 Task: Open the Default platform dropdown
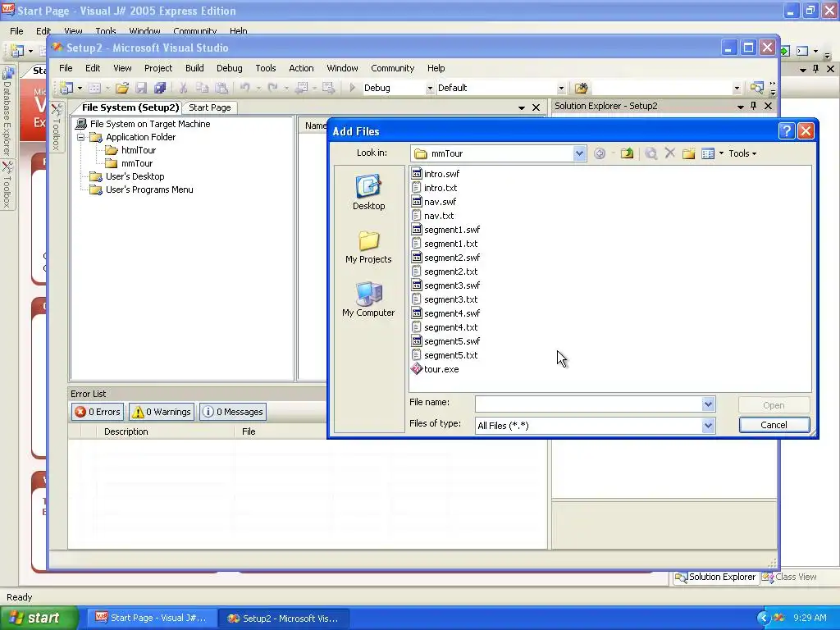coord(561,89)
